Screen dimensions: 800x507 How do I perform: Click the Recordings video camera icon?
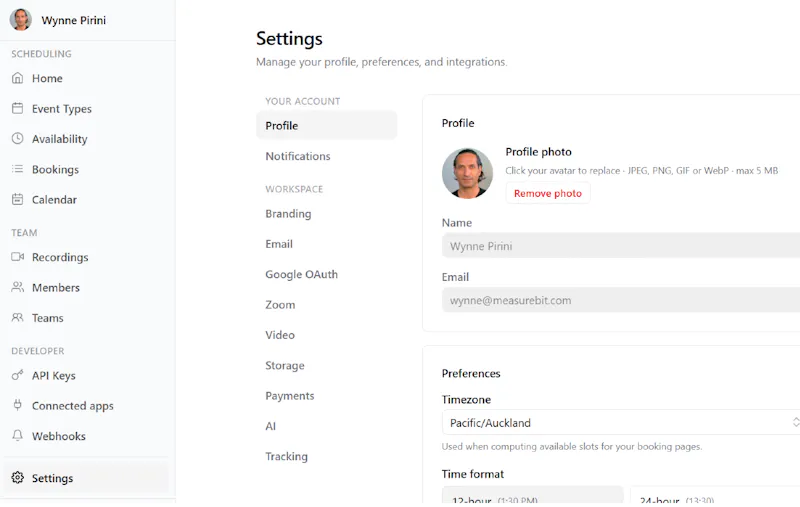click(x=17, y=257)
